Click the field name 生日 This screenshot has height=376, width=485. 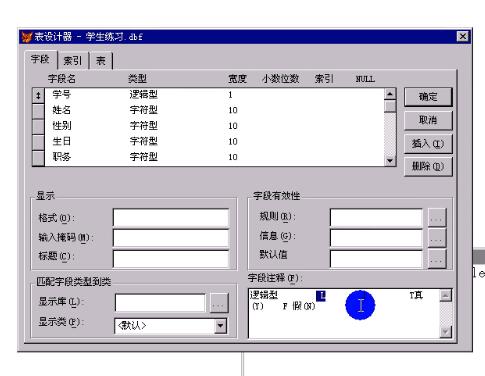62,141
